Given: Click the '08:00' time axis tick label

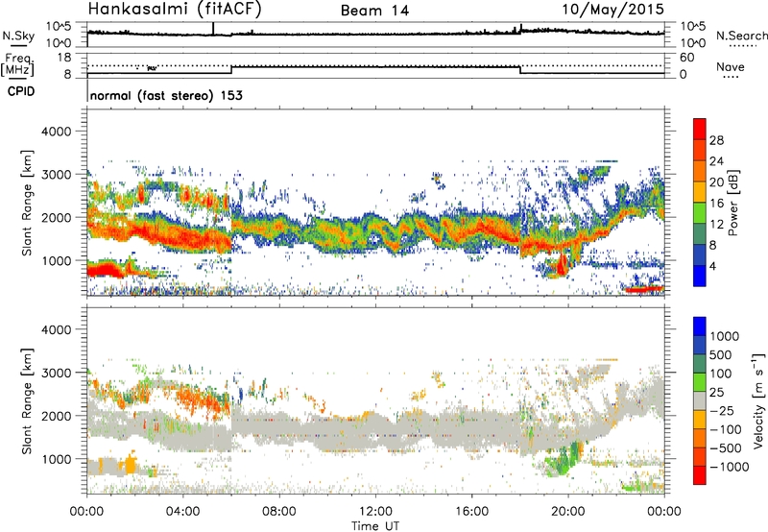Looking at the screenshot, I should (x=279, y=512).
